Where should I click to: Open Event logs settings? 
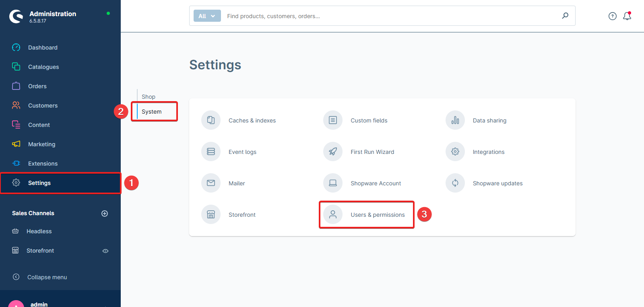click(x=242, y=152)
